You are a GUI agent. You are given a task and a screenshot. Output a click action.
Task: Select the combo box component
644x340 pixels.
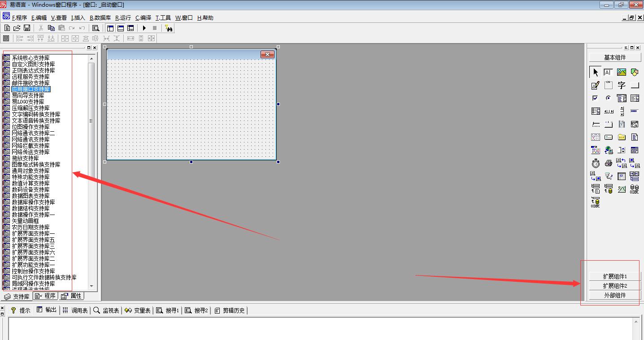pyautogui.click(x=621, y=98)
